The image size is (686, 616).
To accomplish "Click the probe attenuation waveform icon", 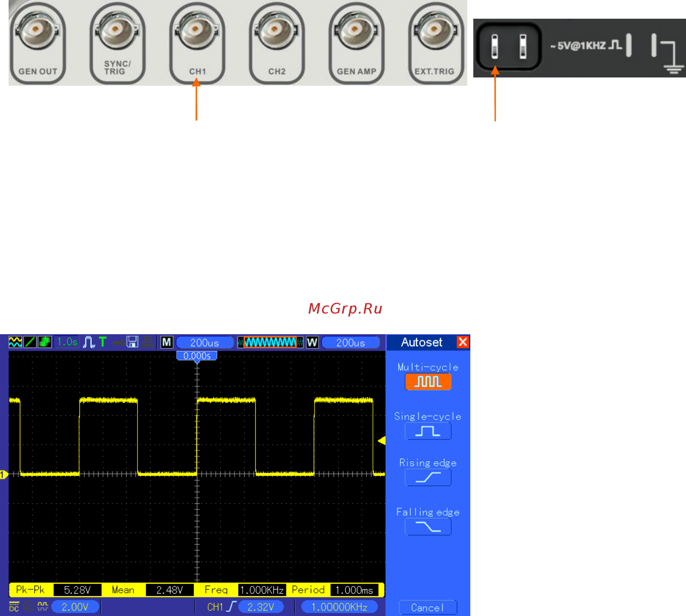I will [43, 606].
